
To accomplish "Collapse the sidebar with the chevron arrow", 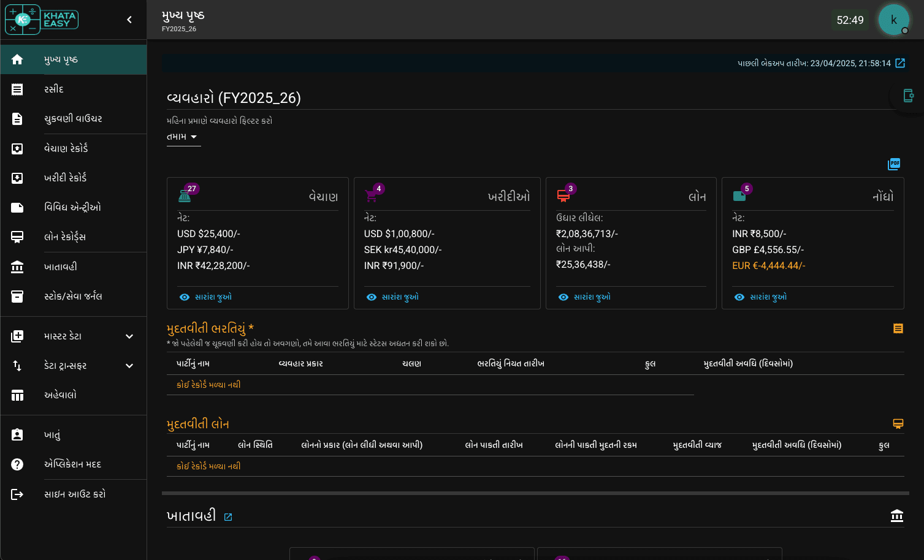I will (129, 20).
